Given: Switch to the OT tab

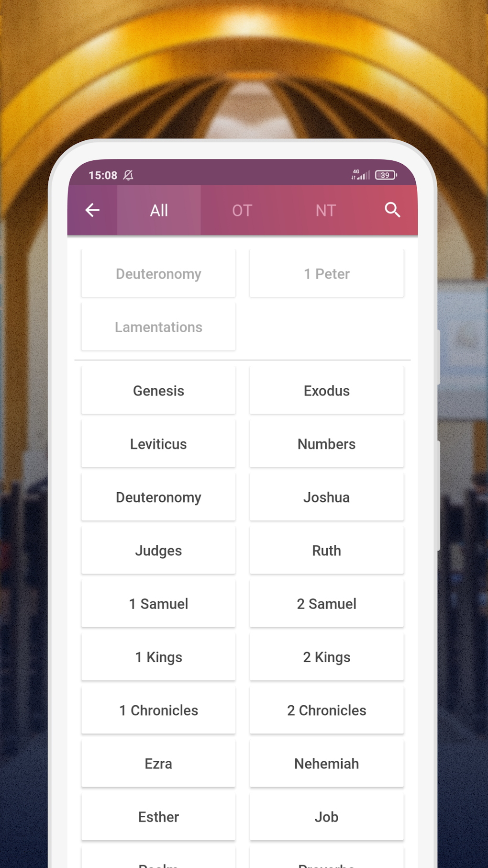Looking at the screenshot, I should pyautogui.click(x=242, y=211).
